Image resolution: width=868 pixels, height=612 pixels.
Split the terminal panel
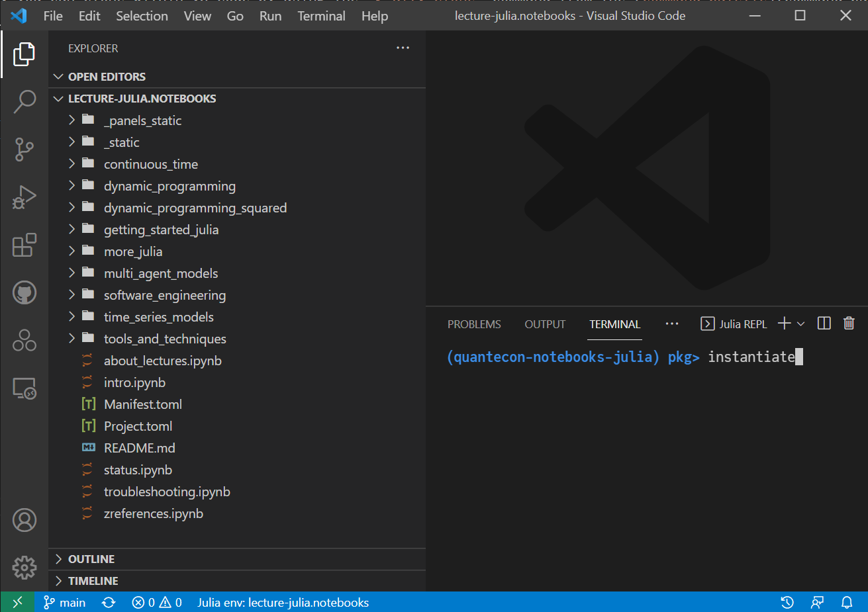point(824,324)
